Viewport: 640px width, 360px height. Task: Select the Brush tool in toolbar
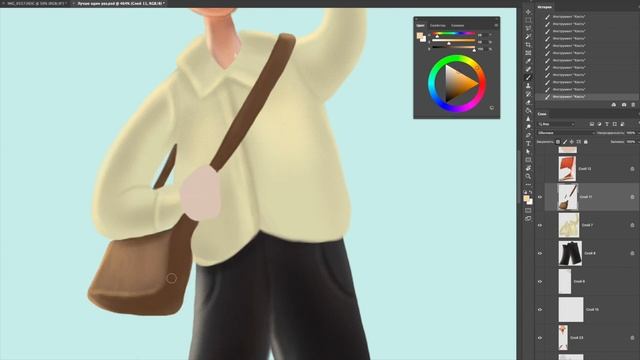528,77
